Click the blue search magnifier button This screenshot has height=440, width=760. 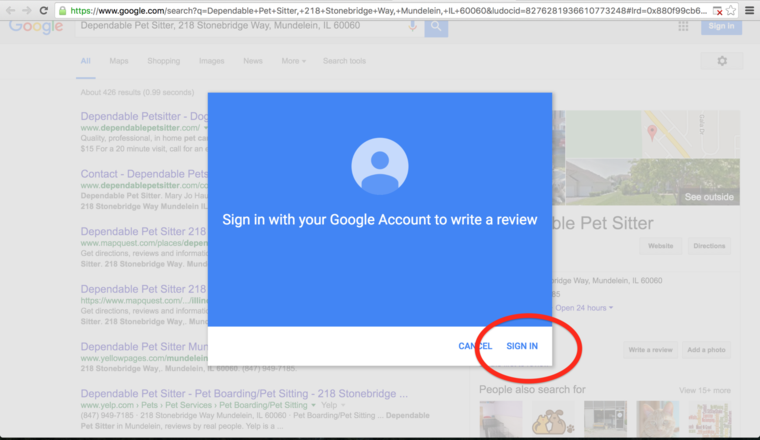436,26
